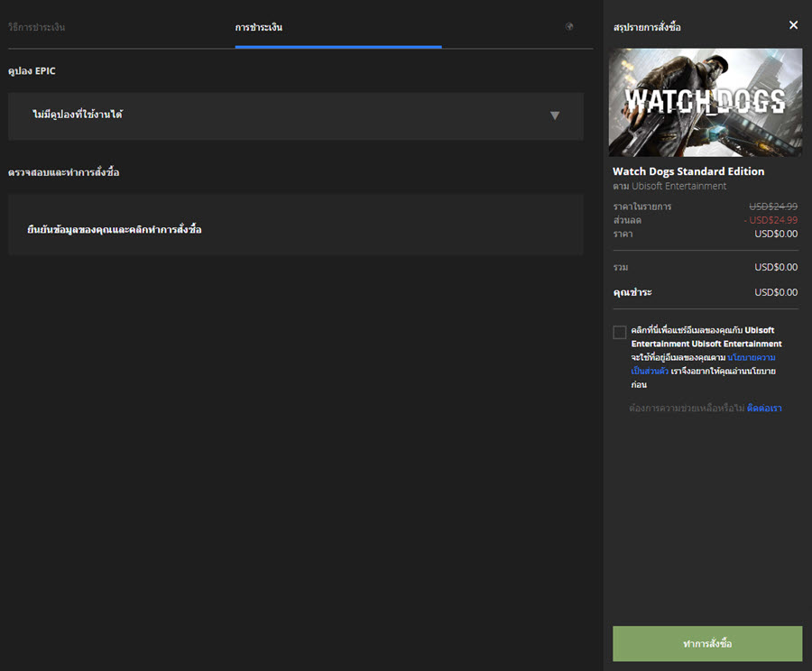This screenshot has height=671, width=812.
Task: Click the สรุปรายการสั่งซื้อ header
Action: (647, 27)
